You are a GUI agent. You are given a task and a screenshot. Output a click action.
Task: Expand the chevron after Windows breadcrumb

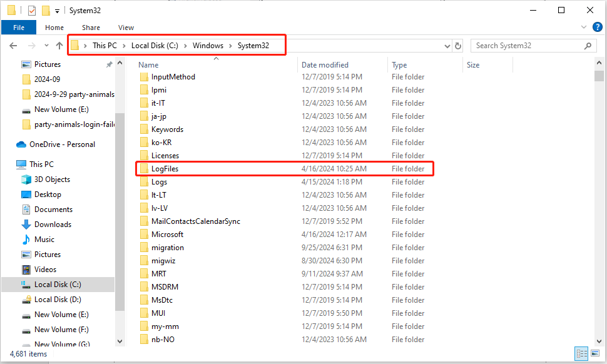[230, 46]
